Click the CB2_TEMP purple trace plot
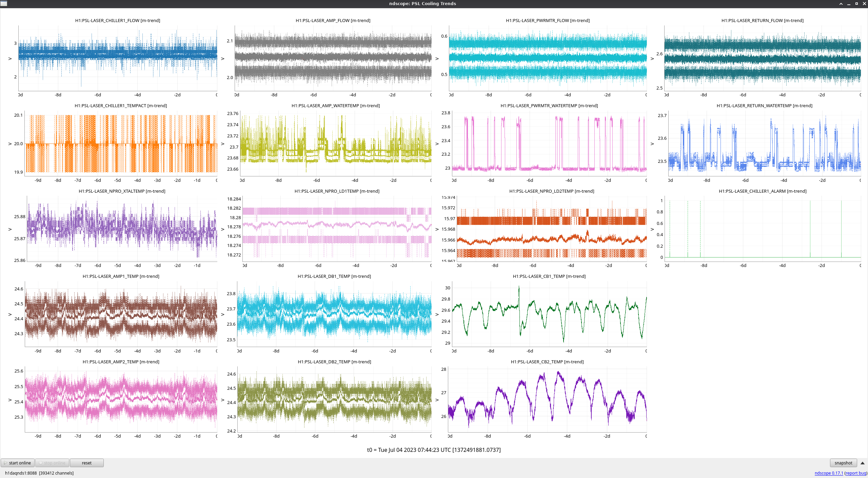Image resolution: width=868 pixels, height=478 pixels. [547, 399]
